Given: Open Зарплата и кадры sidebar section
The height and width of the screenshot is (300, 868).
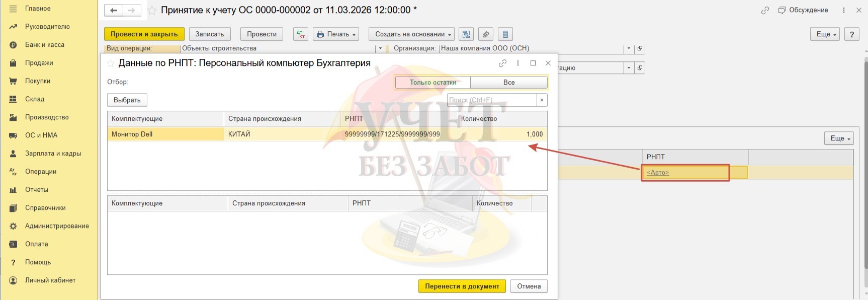Looking at the screenshot, I should pyautogui.click(x=53, y=154).
